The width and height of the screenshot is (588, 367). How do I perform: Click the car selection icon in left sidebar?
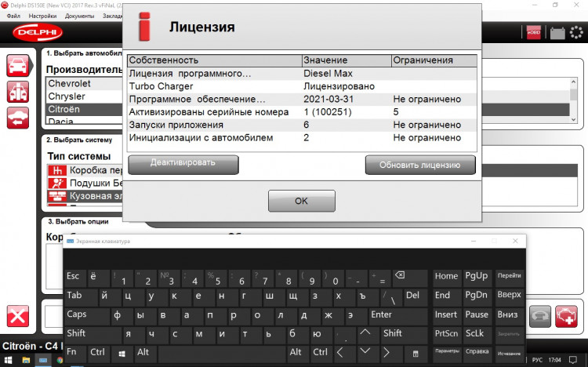pyautogui.click(x=17, y=66)
